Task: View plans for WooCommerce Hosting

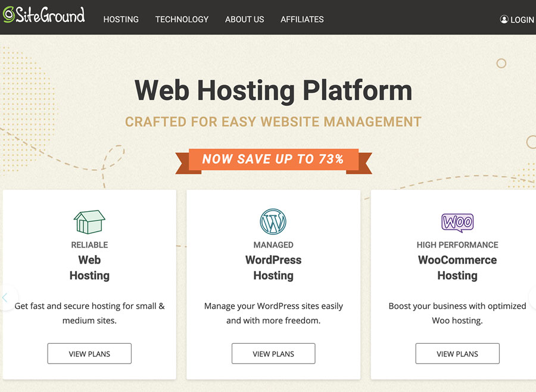Action: coord(457,354)
